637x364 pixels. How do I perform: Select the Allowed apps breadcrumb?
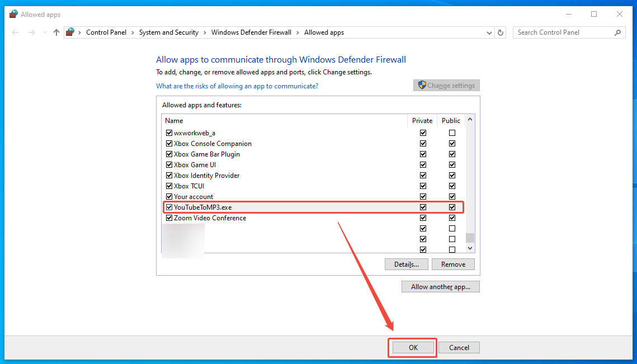point(324,32)
